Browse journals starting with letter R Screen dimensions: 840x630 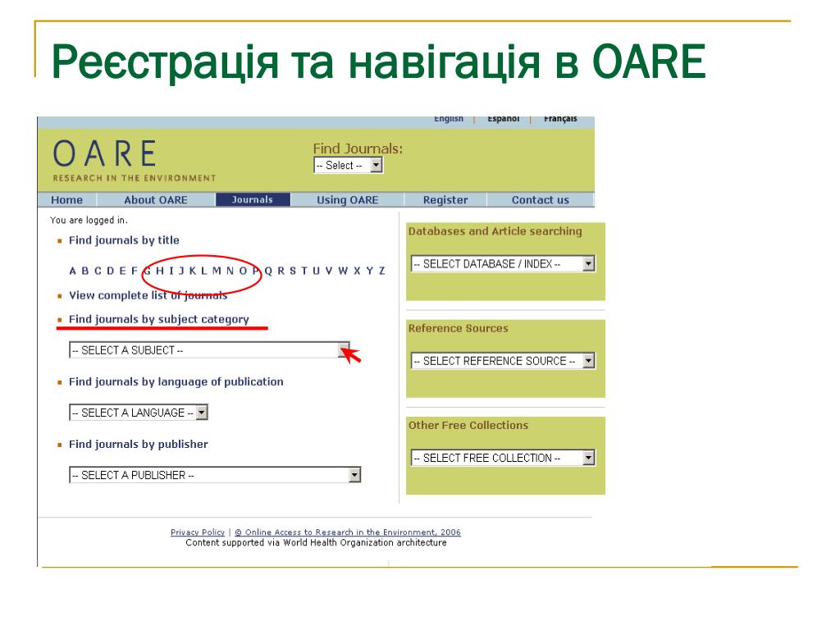coord(281,271)
